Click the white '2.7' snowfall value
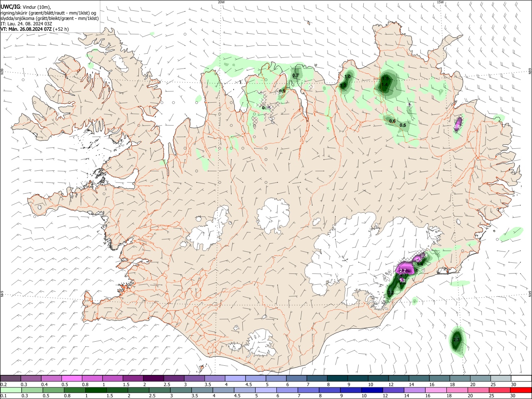Viewport: 532px width, 399px height. 402,271
